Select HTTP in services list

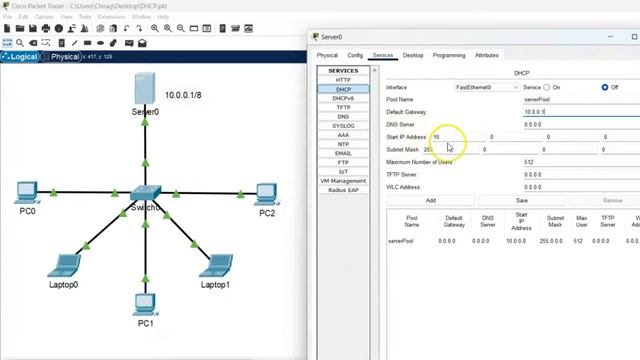(x=343, y=80)
